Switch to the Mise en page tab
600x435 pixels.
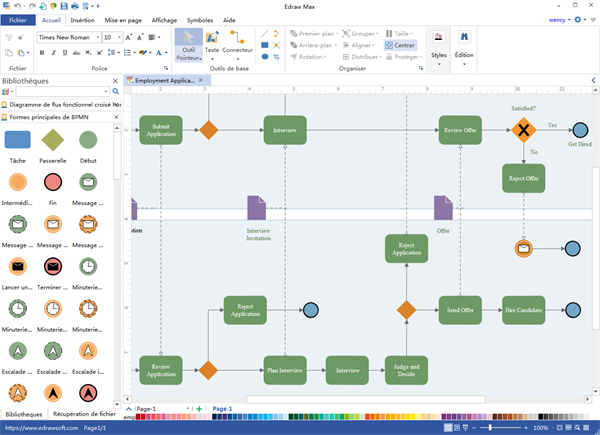click(123, 20)
